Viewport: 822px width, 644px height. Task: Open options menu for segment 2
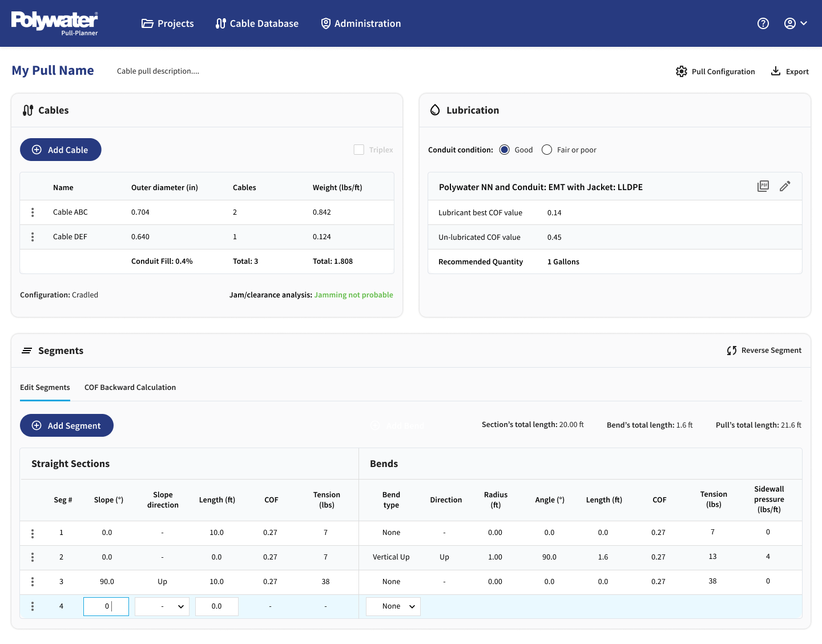[x=33, y=557]
